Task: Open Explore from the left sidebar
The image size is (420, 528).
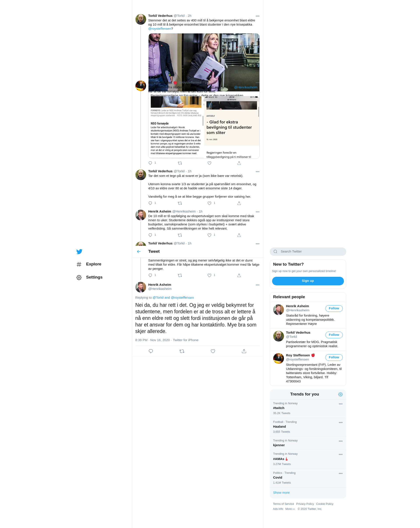Action: pos(93,264)
